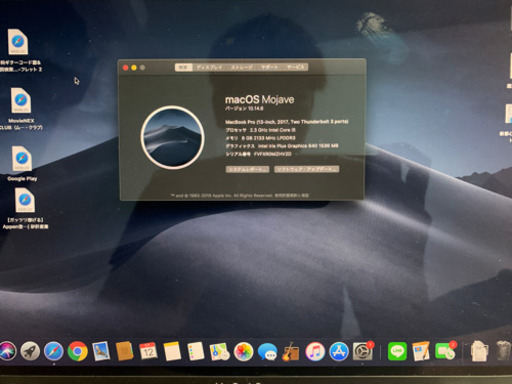Launch Google Chrome from the Dock
512x384 pixels.
pyautogui.click(x=77, y=351)
